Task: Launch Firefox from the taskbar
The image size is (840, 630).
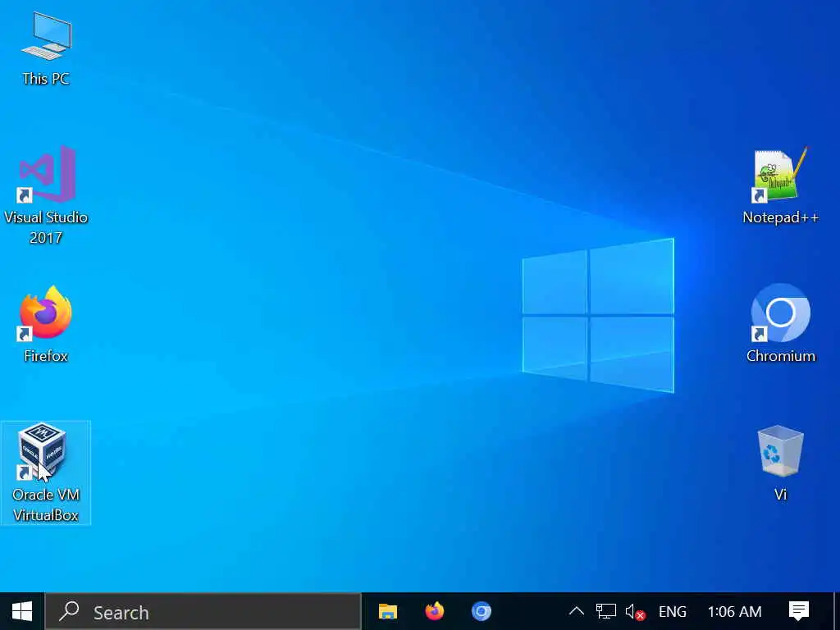Action: pos(435,611)
